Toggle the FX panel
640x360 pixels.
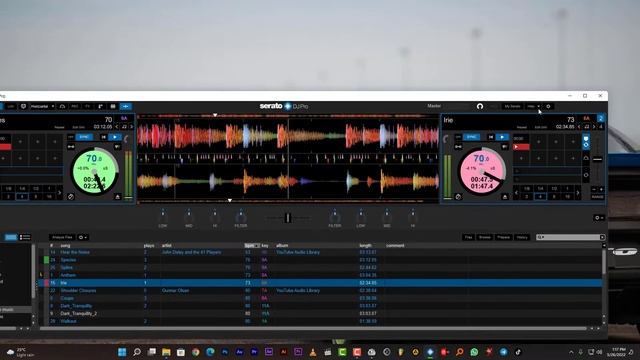[x=87, y=107]
